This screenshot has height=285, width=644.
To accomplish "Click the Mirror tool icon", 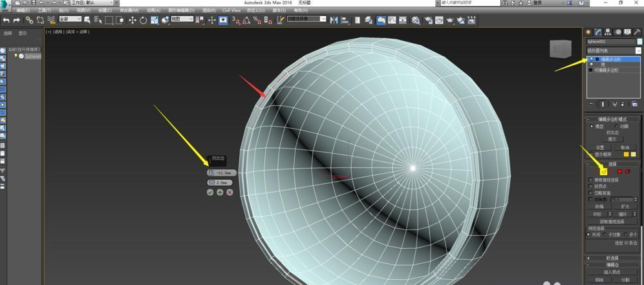I will click(x=334, y=20).
